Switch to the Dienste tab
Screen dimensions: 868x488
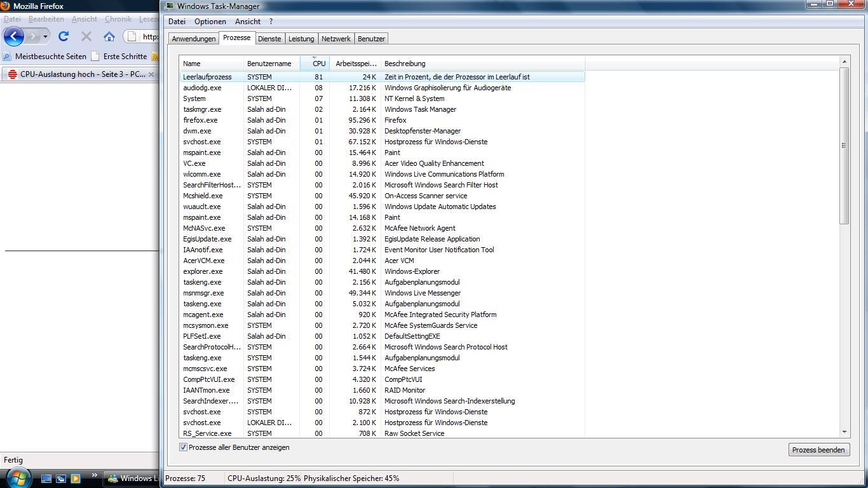click(x=269, y=39)
